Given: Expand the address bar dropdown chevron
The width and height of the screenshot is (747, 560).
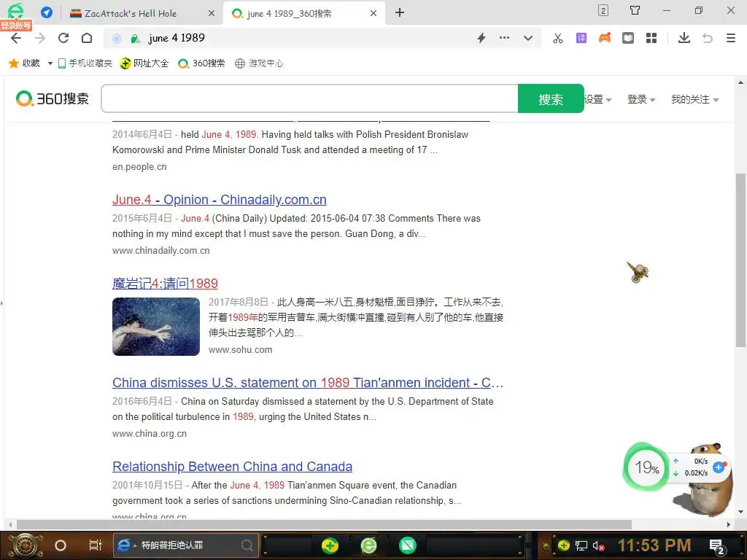Looking at the screenshot, I should 528,38.
